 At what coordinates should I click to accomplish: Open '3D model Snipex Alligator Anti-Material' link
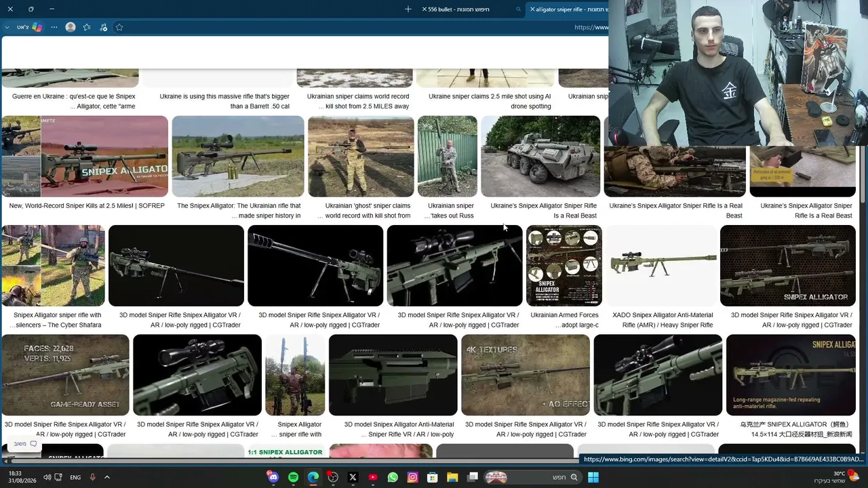[399, 429]
